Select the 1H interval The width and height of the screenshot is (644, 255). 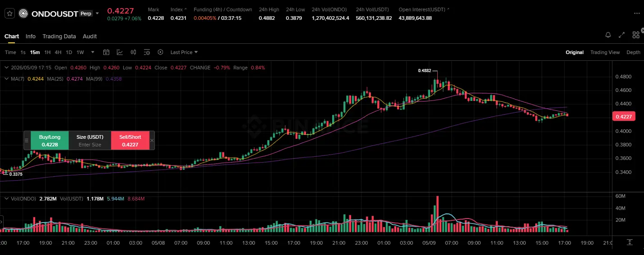tap(47, 52)
